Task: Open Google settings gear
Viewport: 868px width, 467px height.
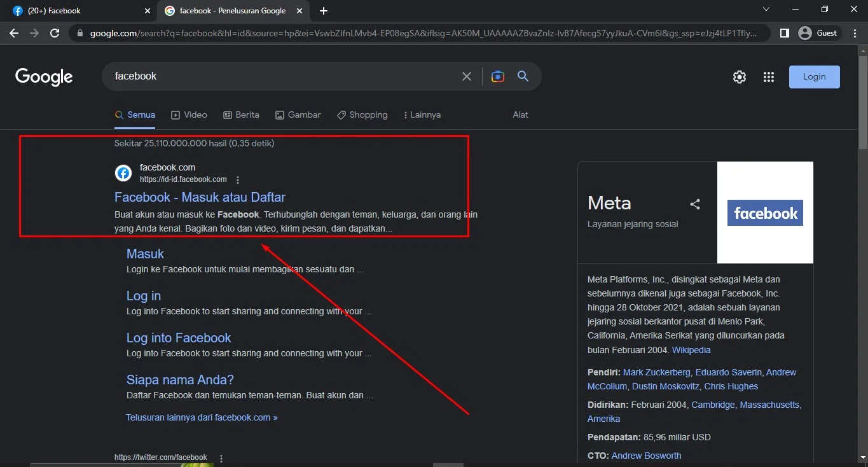Action: [x=739, y=77]
